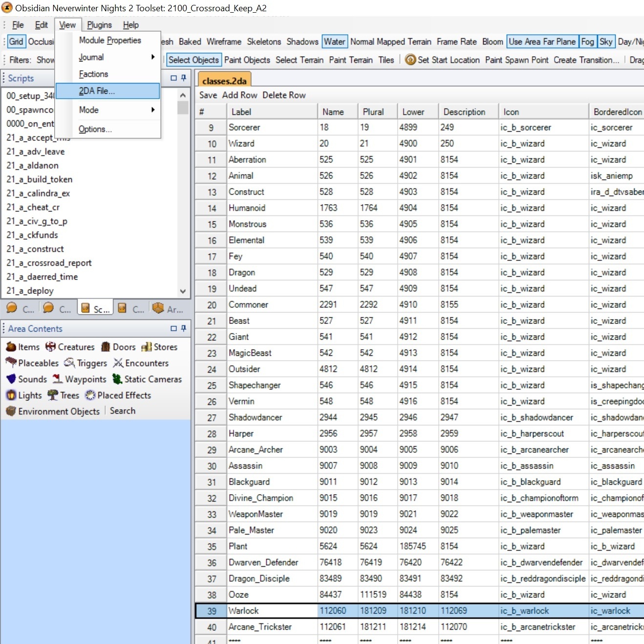644x644 pixels.
Task: Open the Edit menu
Action: coord(42,25)
